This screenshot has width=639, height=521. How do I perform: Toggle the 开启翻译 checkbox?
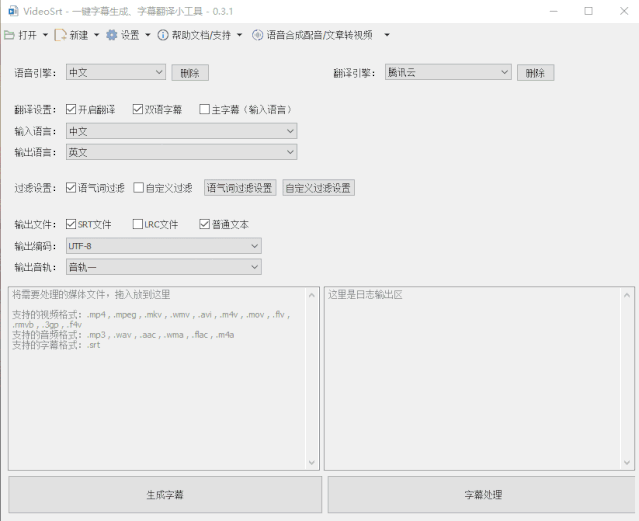click(71, 109)
